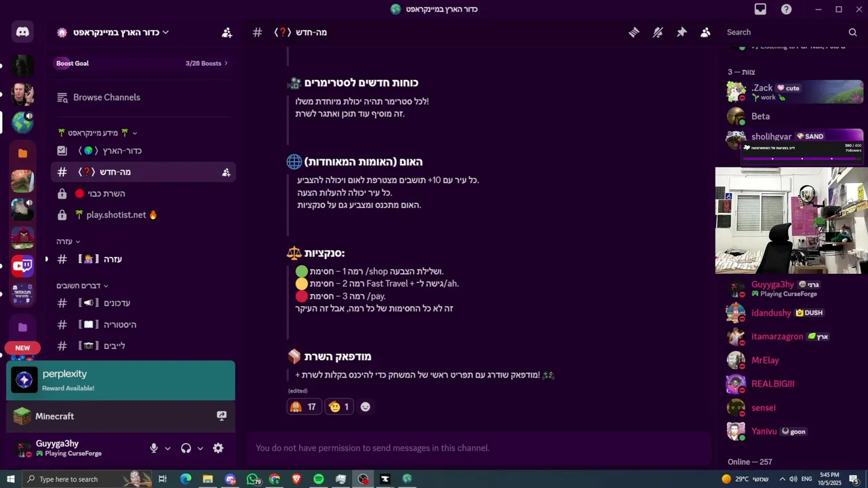Toggle the reaction showing 17
This screenshot has width=868, height=488.
pos(304,407)
